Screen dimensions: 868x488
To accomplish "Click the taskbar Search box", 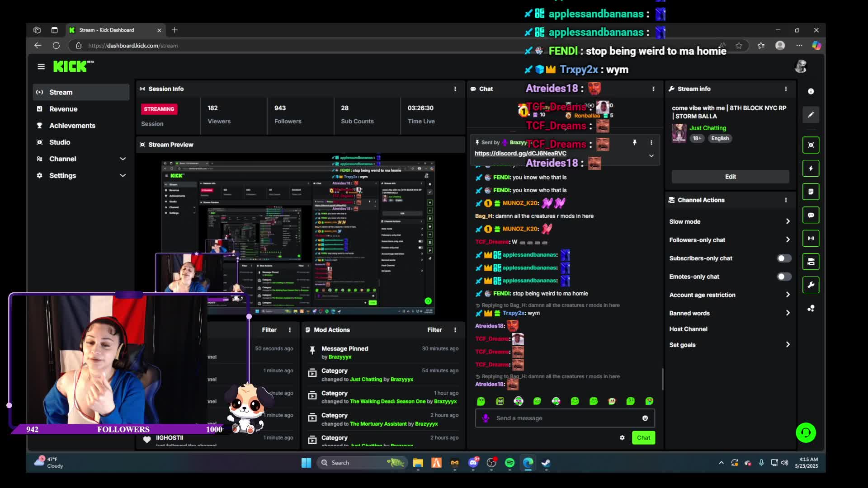I will [362, 463].
